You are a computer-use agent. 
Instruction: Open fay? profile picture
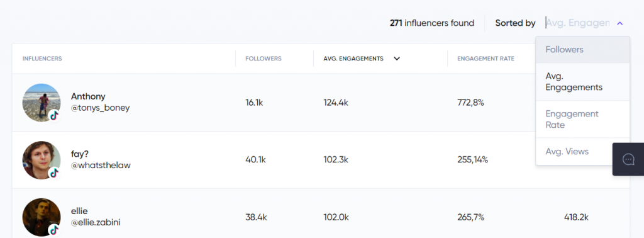coord(42,161)
